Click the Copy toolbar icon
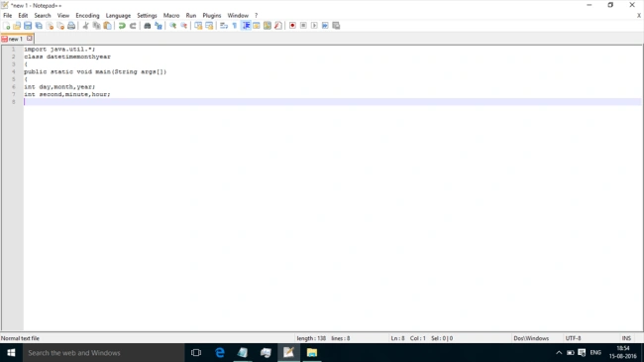Image resolution: width=644 pixels, height=362 pixels. pos(96,26)
